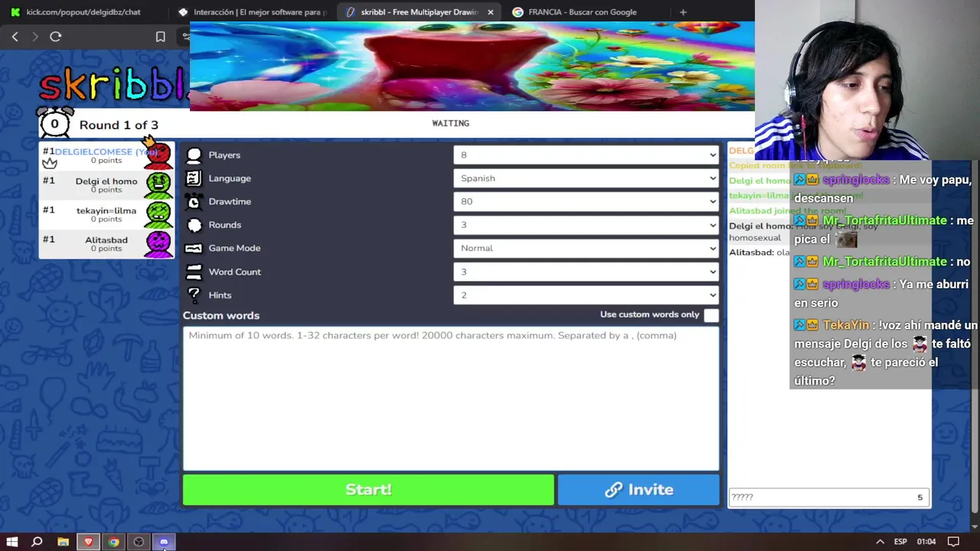Viewport: 980px width, 551px height.
Task: Close the skribbl browser tab
Action: click(490, 12)
